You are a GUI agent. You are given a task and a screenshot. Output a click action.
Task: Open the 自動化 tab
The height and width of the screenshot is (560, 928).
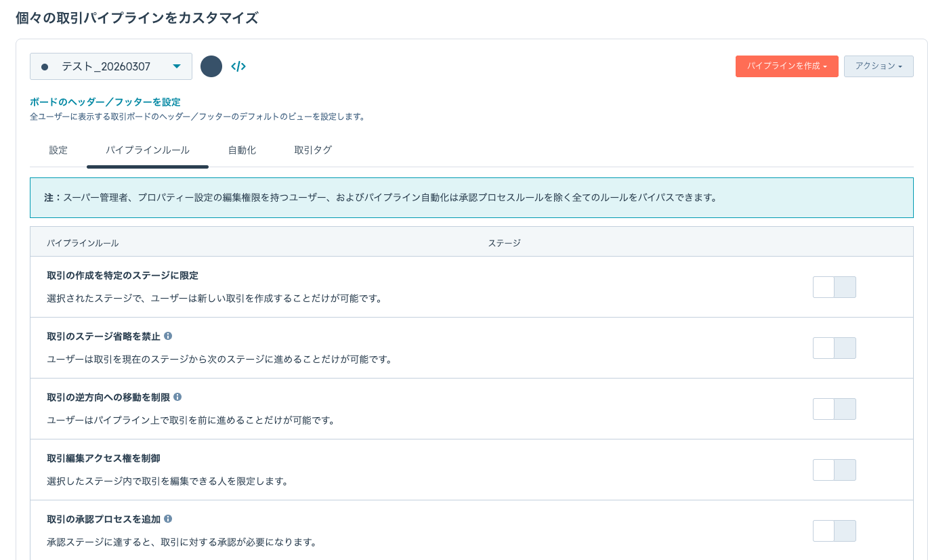[x=242, y=150]
